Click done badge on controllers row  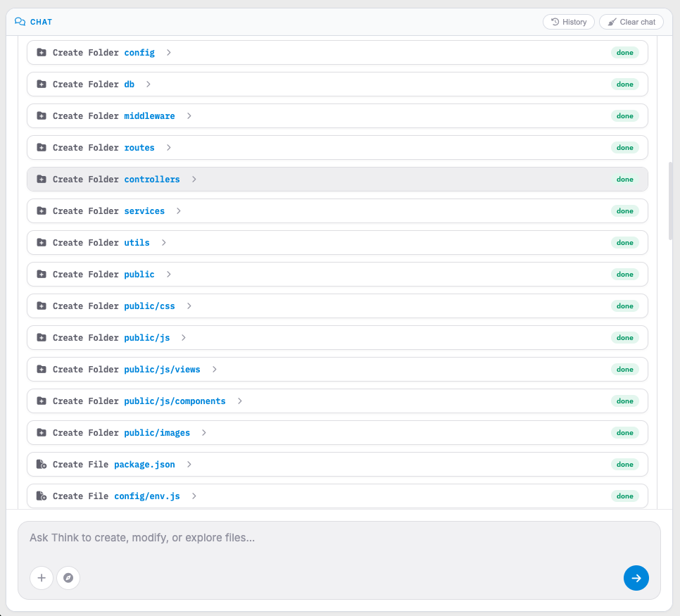pyautogui.click(x=625, y=179)
